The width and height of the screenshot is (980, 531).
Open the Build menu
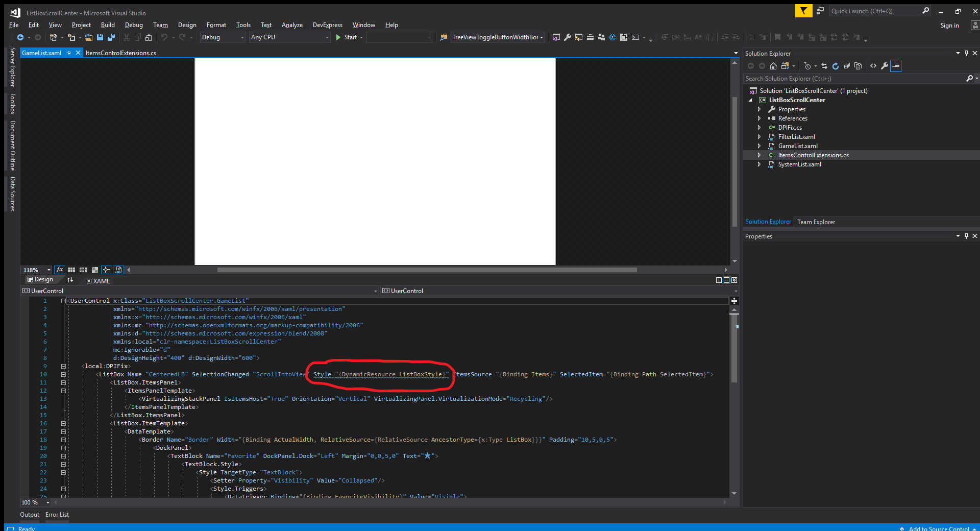pyautogui.click(x=108, y=25)
